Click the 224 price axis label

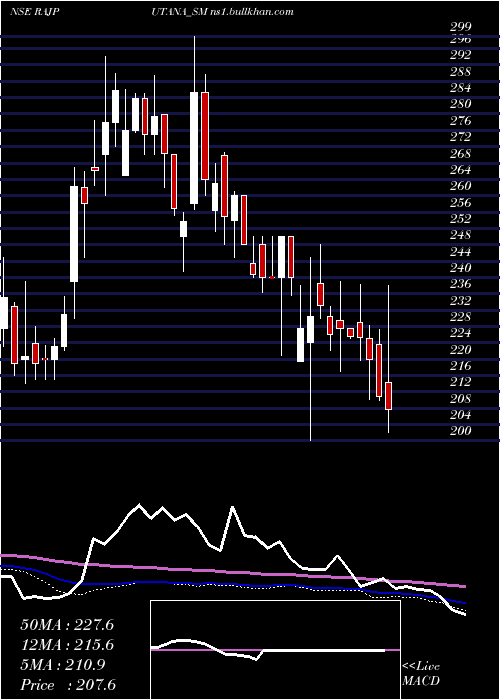click(x=461, y=333)
